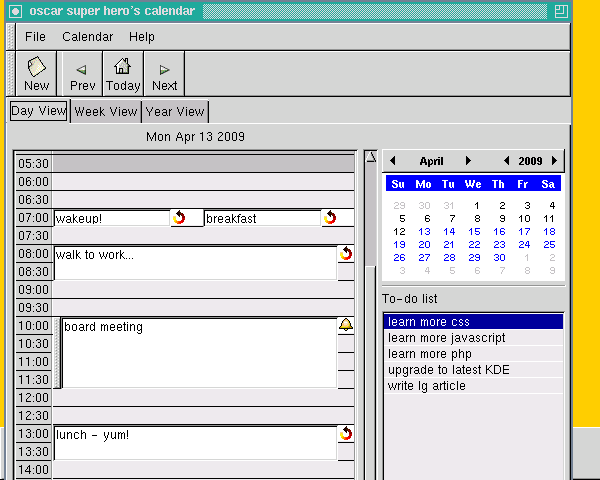Go to previous year arrow beside 2009

point(507,161)
